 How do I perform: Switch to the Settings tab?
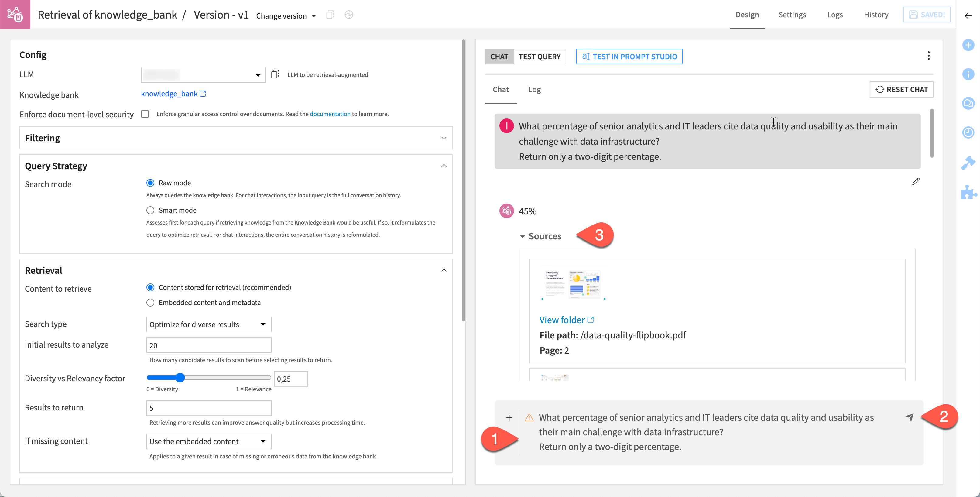click(792, 15)
